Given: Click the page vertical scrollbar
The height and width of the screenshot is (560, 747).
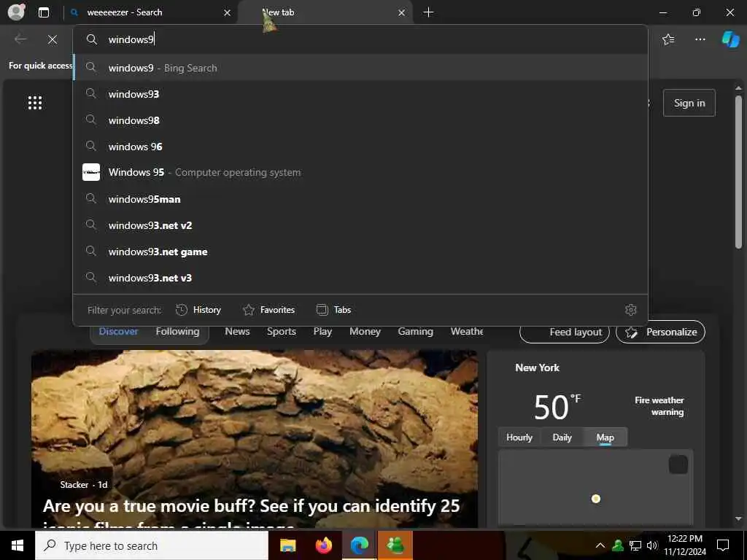Looking at the screenshot, I should (738, 171).
